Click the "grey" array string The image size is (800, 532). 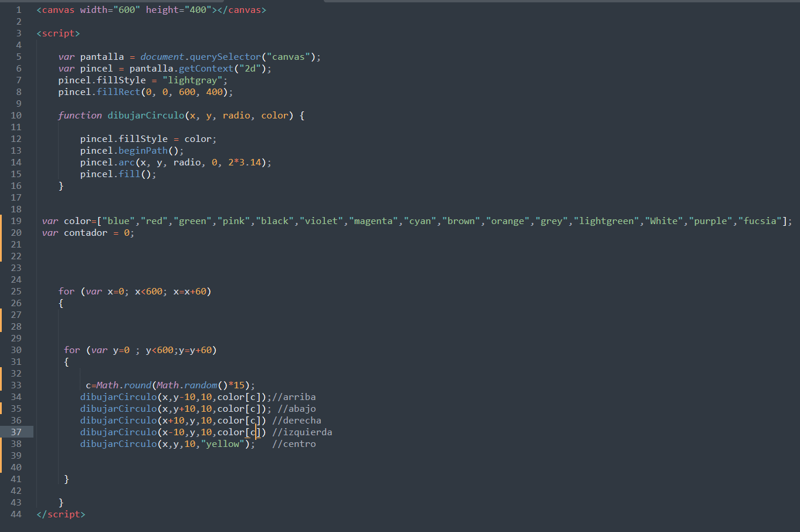point(551,221)
